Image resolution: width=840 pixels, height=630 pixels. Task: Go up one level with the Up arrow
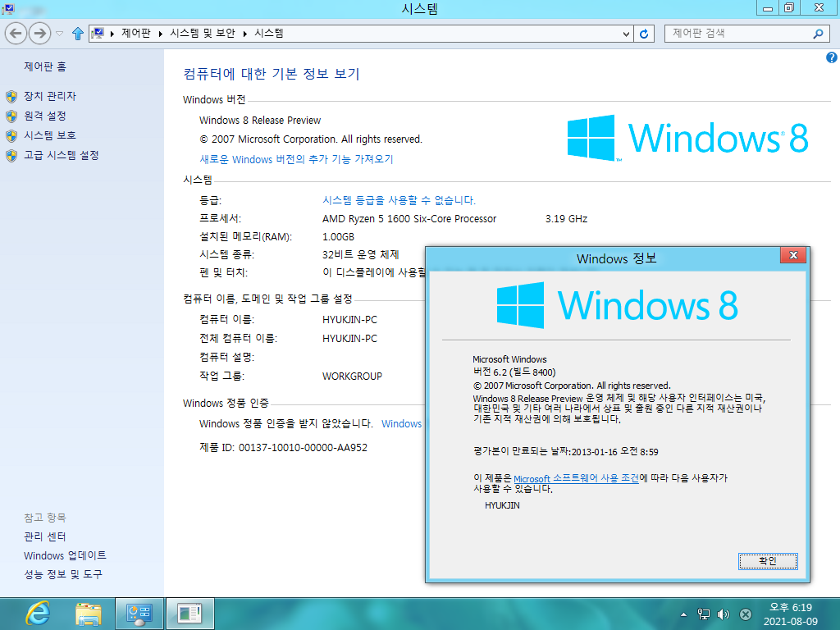point(78,34)
